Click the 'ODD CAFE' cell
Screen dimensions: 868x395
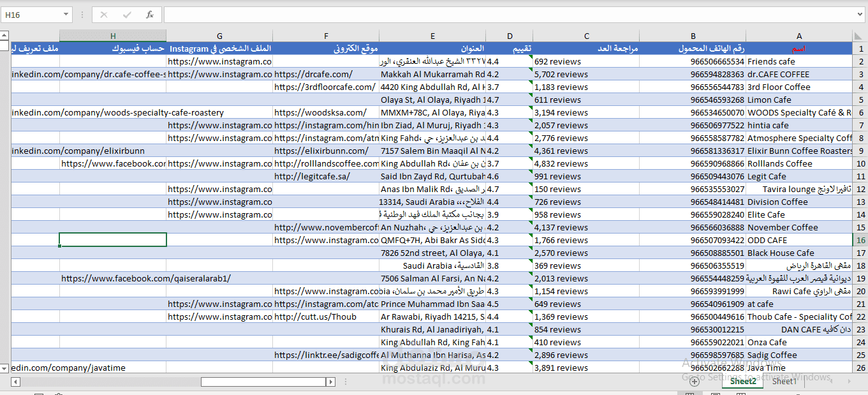click(799, 240)
